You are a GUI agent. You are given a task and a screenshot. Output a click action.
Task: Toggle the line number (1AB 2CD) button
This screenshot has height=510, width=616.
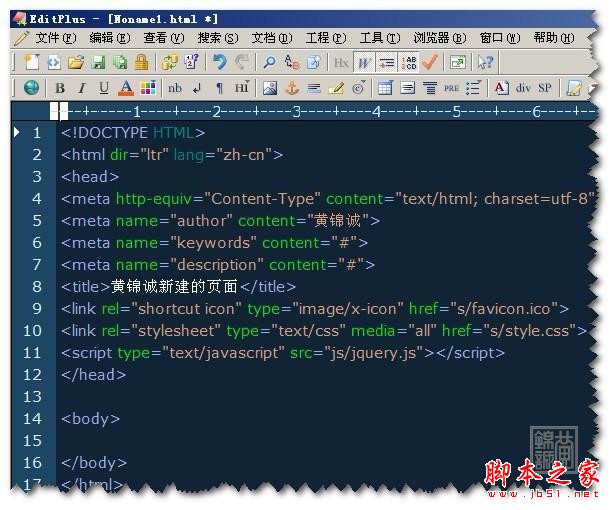409,62
